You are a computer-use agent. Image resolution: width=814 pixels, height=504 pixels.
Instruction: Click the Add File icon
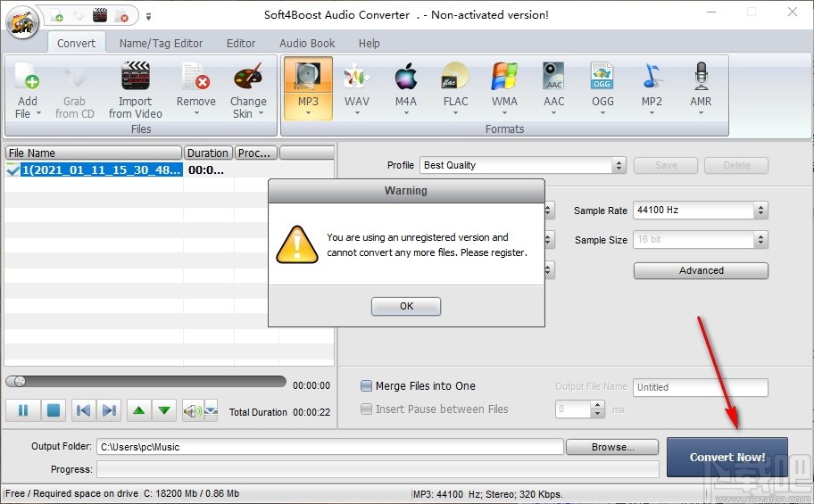click(x=27, y=77)
